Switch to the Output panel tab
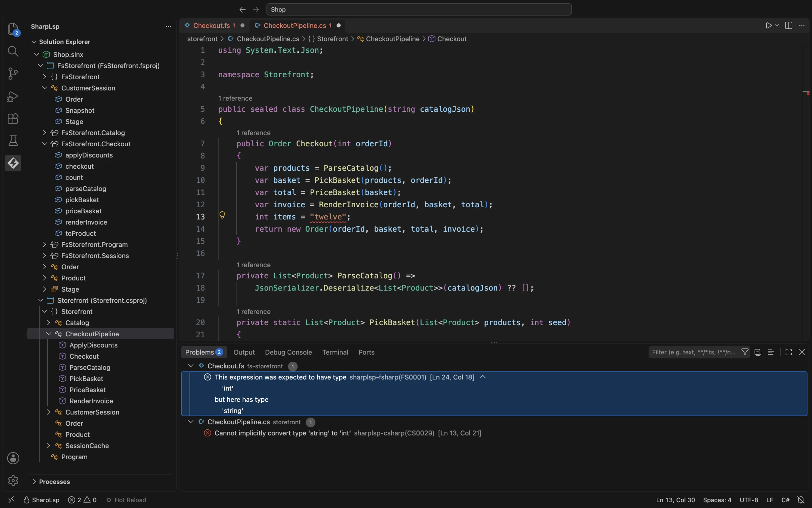812x508 pixels. point(244,352)
